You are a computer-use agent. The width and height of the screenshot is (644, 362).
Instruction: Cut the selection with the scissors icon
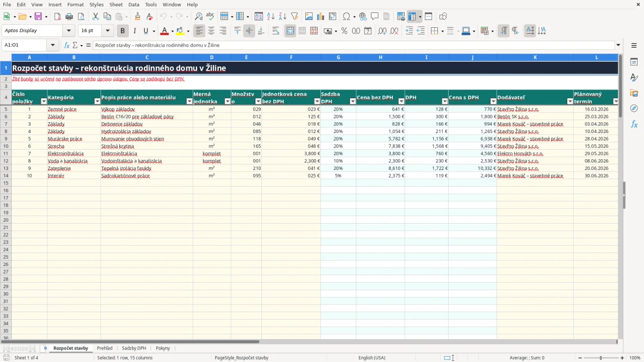point(96,17)
